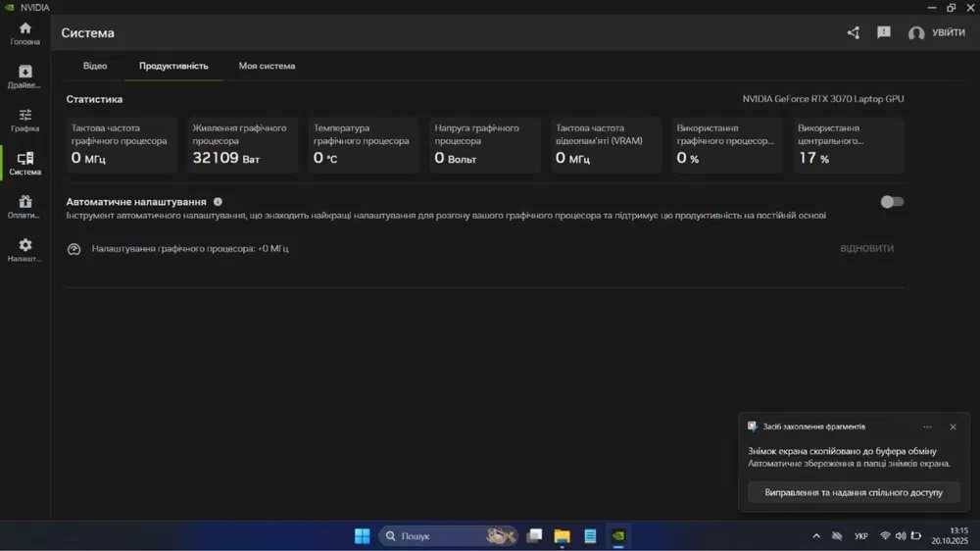
Task: Open the feedback icon in header
Action: click(883, 32)
